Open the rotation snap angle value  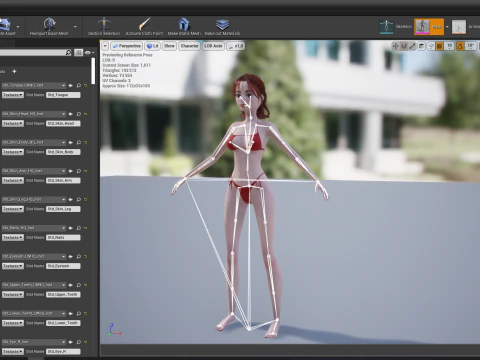click(x=470, y=46)
